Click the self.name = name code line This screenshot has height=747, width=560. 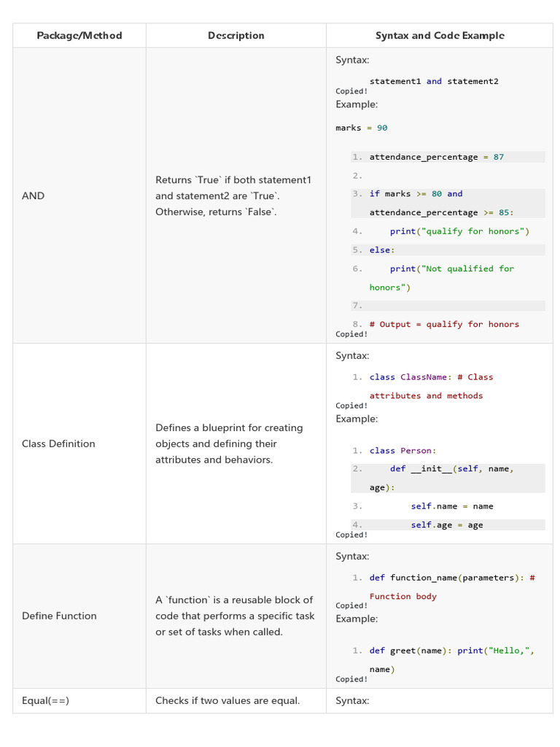point(451,506)
